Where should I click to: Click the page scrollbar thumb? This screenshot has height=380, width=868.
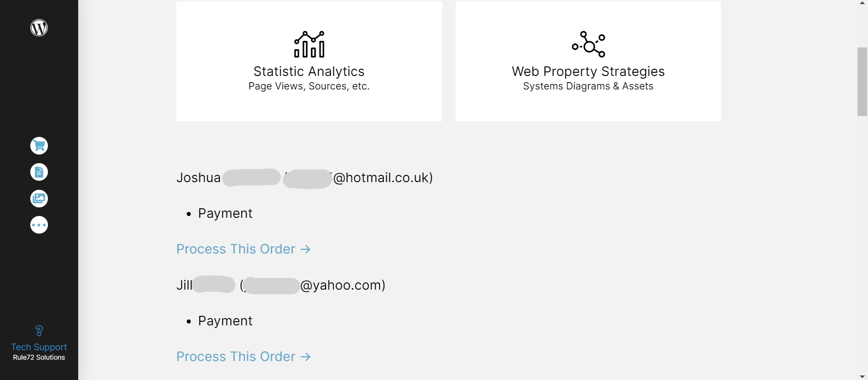(862, 81)
